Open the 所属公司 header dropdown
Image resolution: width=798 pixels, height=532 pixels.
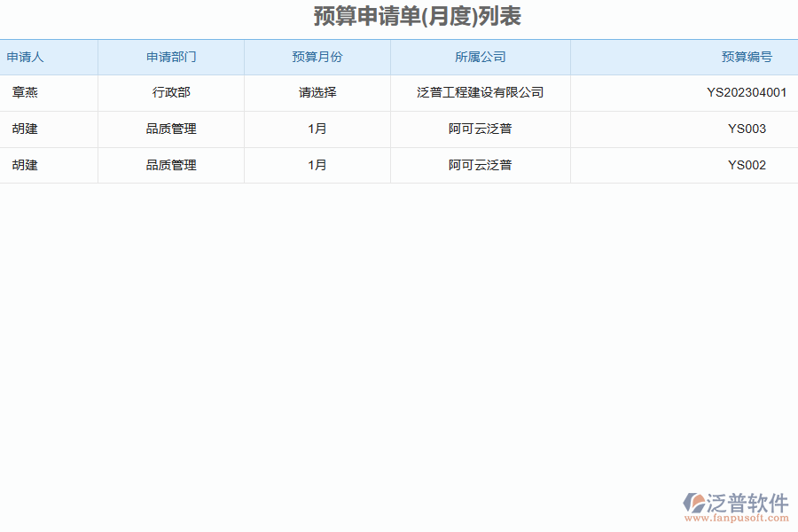481,57
